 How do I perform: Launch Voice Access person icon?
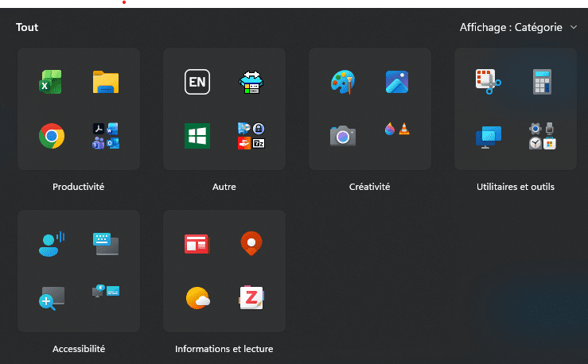(x=52, y=244)
